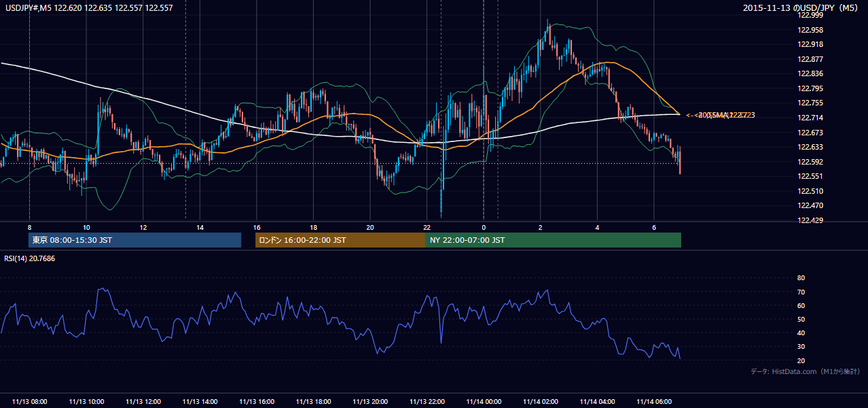Viewport: 868px width, 408px height.
Task: Click the 122.429 price axis label
Action: [811, 220]
